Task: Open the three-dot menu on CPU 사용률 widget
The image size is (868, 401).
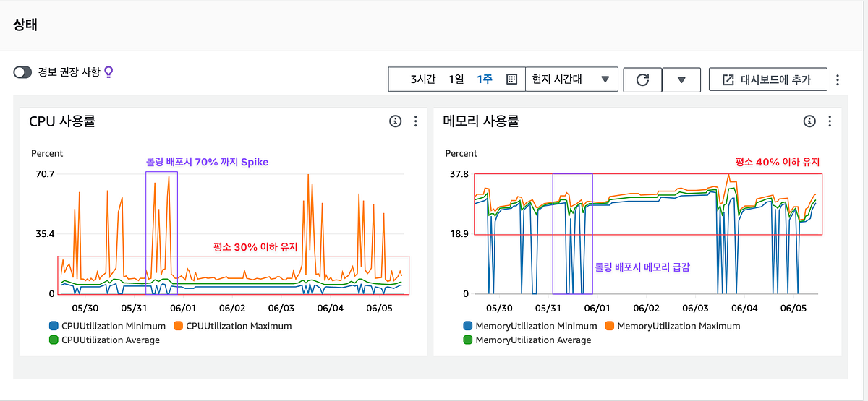Action: (x=415, y=121)
